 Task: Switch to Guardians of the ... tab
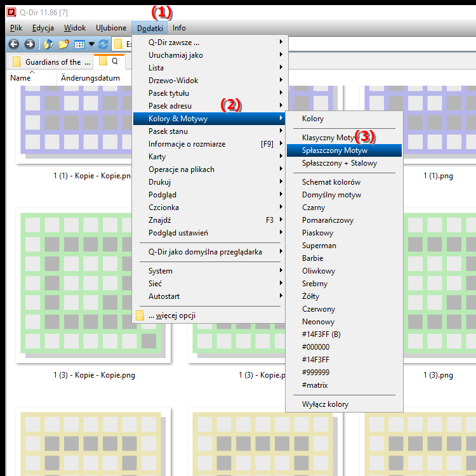coord(50,62)
